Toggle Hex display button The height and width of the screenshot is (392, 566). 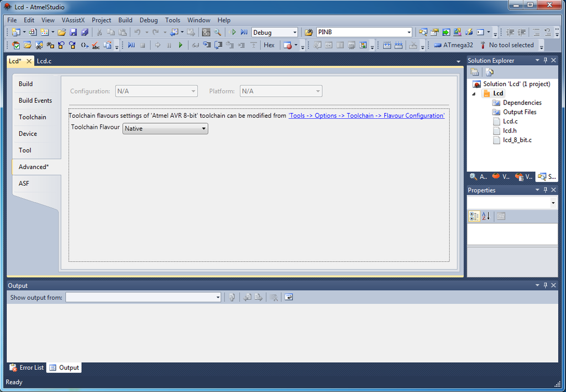269,45
